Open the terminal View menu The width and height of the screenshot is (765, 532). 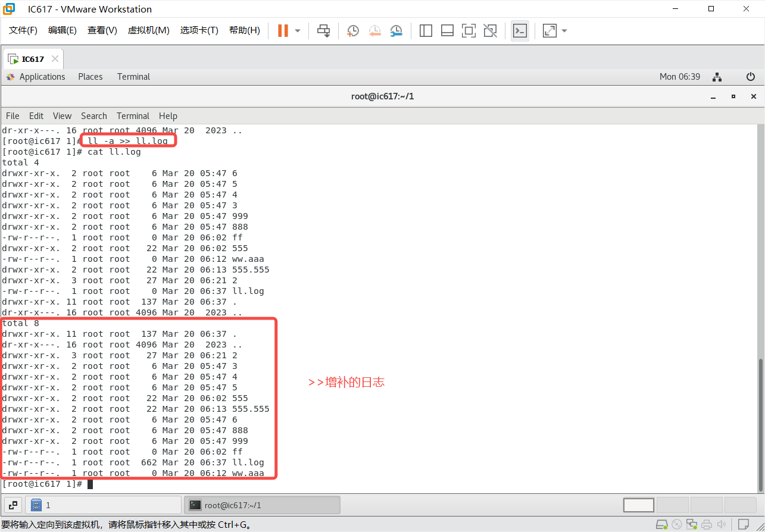coord(62,116)
